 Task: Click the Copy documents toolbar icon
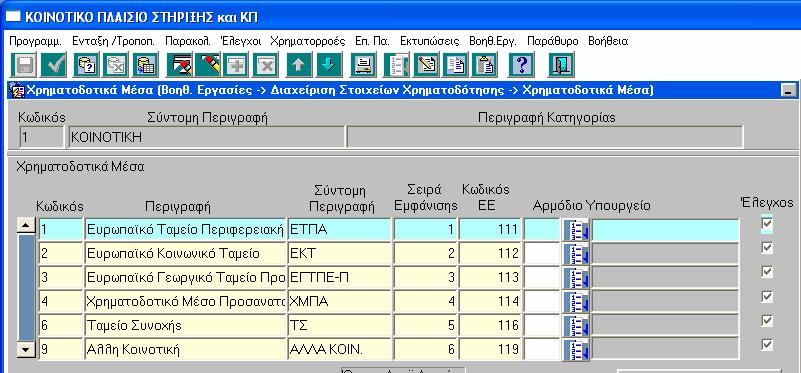coord(456,65)
